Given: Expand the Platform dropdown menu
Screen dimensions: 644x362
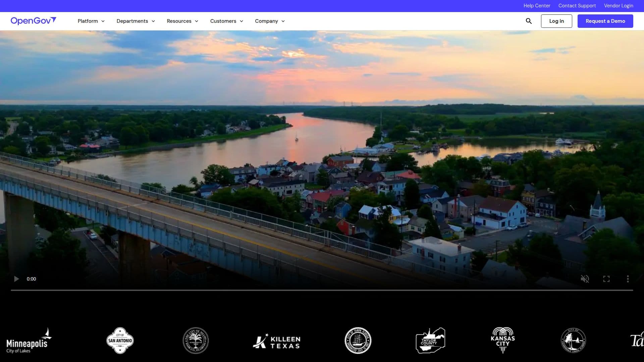Looking at the screenshot, I should tap(91, 21).
